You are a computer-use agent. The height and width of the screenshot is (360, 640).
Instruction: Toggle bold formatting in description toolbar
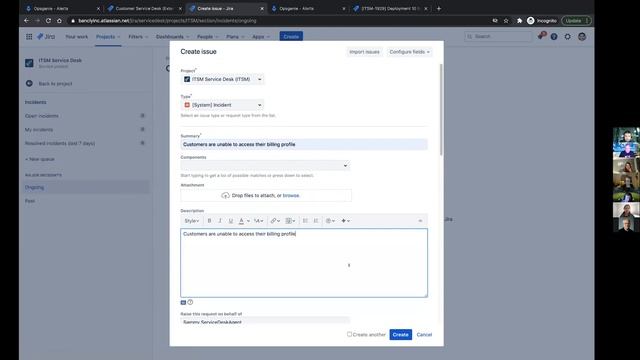[x=209, y=221]
